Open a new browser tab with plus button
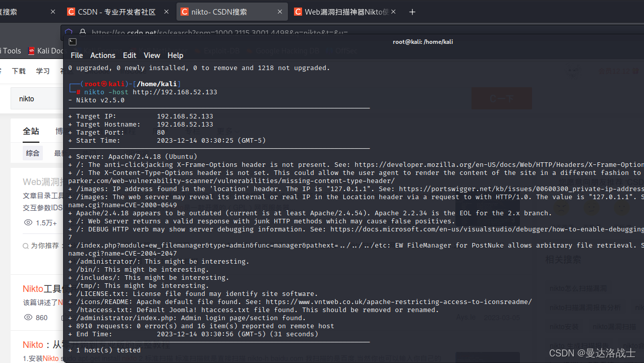Viewport: 644px width, 363px height. [412, 12]
